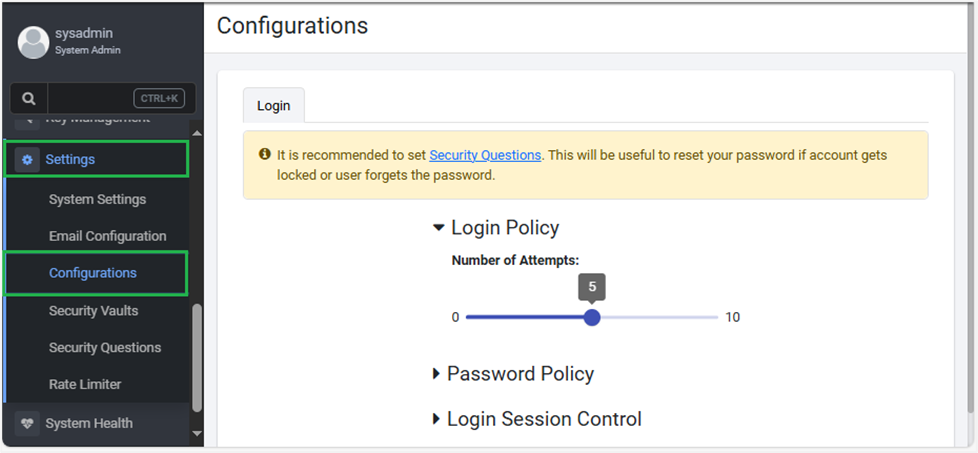978x453 pixels.
Task: Open the Settings menu in sidebar
Action: [x=96, y=160]
